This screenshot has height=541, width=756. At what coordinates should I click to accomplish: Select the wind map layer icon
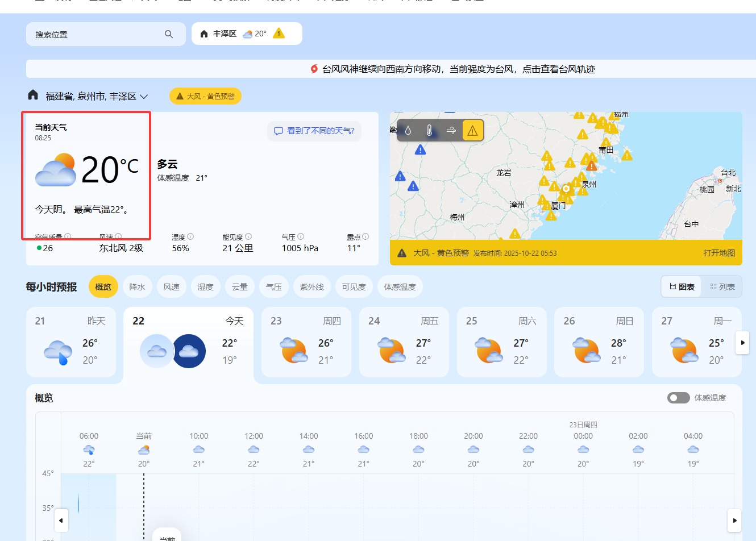451,131
